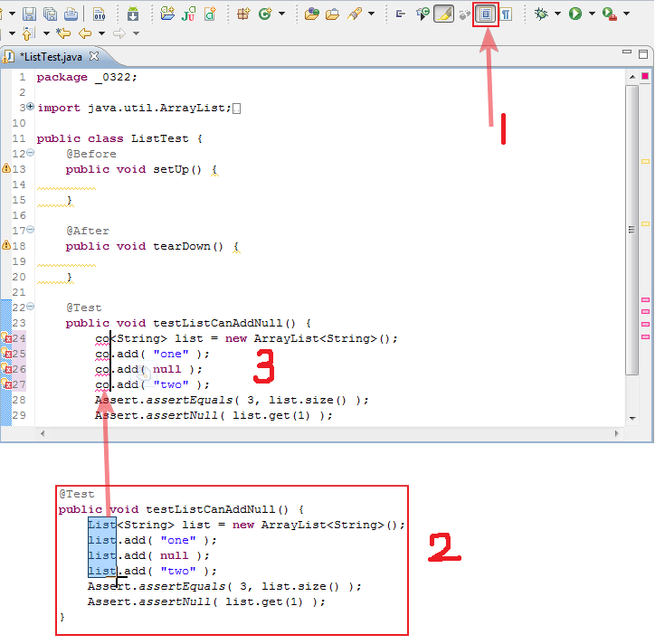655x644 pixels.
Task: Navigate back with yellow arrow
Action: click(85, 33)
